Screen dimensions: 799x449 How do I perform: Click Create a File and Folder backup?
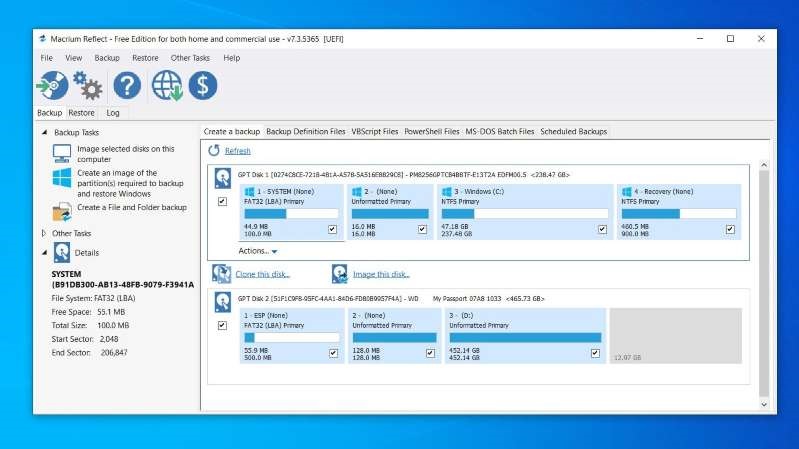[x=132, y=207]
